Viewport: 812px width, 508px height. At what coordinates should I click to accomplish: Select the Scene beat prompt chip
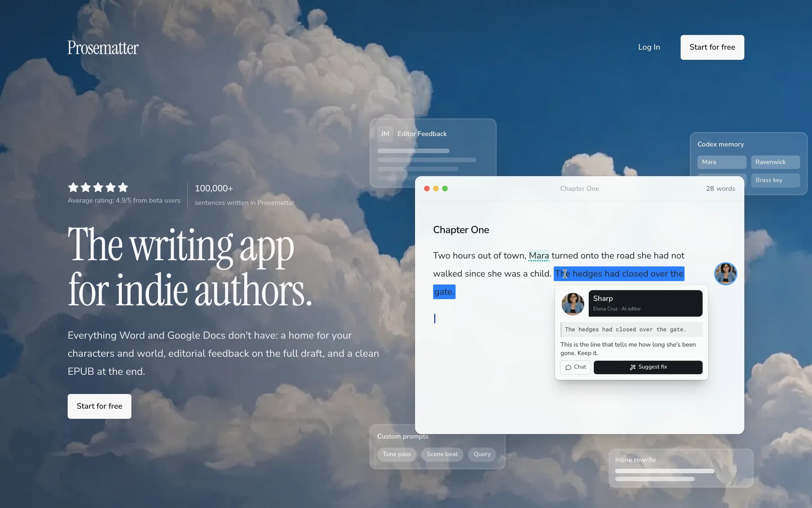coord(442,454)
